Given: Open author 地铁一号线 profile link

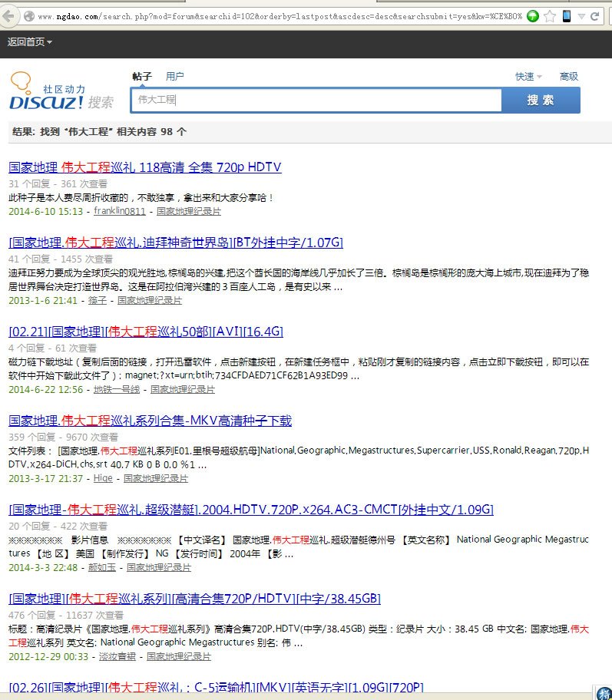Looking at the screenshot, I should coord(117,389).
